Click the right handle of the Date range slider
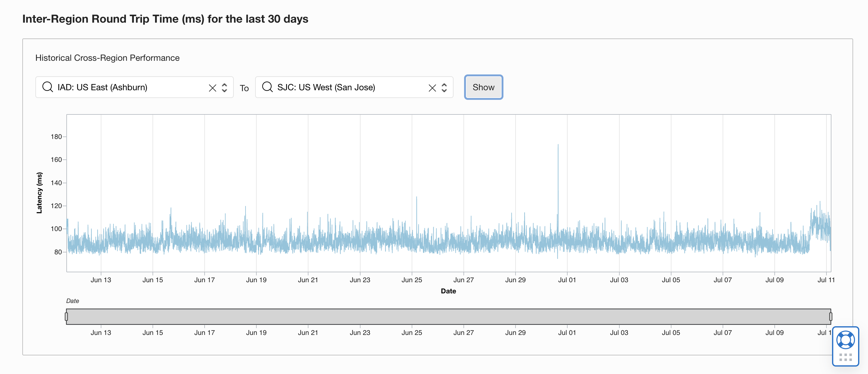The image size is (868, 374). tap(830, 316)
